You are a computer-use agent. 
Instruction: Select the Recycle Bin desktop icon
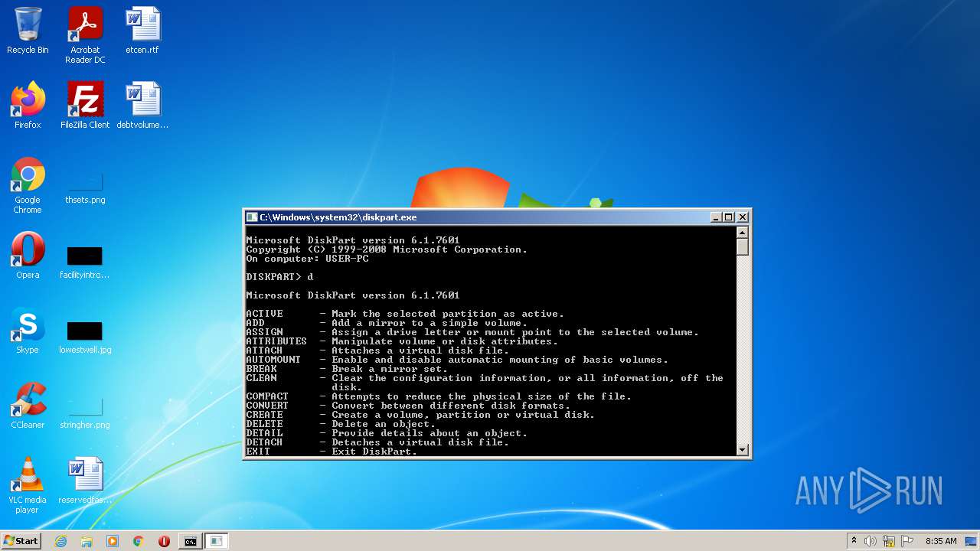(x=28, y=31)
